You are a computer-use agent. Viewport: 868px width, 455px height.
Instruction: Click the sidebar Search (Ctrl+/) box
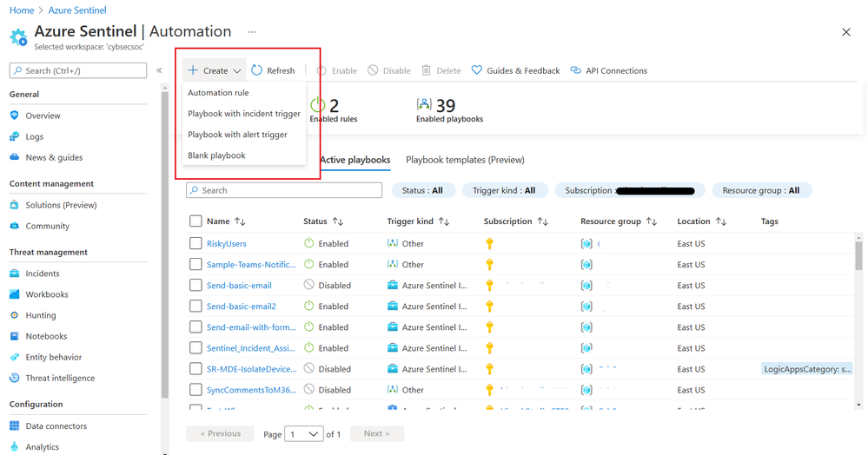78,70
